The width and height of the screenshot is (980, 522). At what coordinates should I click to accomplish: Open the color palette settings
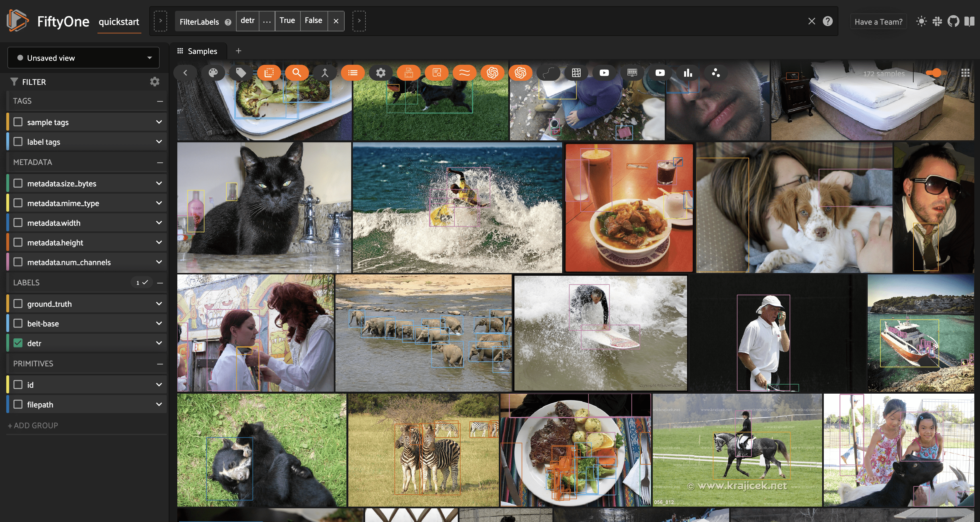pos(213,73)
